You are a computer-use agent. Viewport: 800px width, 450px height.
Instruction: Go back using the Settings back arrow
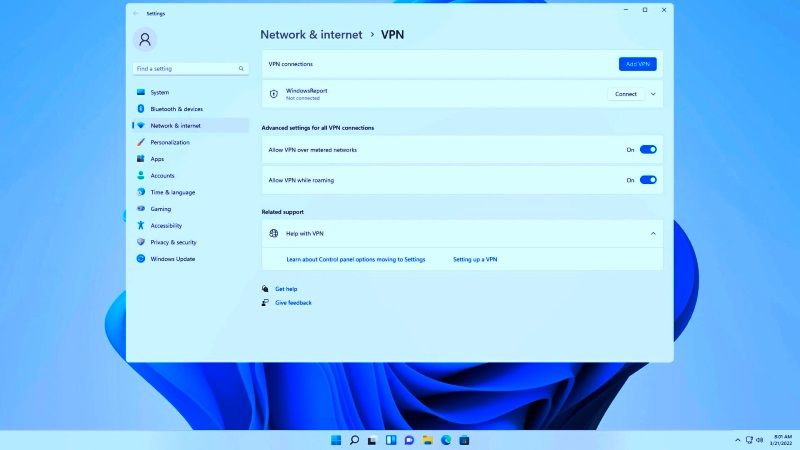tap(135, 13)
